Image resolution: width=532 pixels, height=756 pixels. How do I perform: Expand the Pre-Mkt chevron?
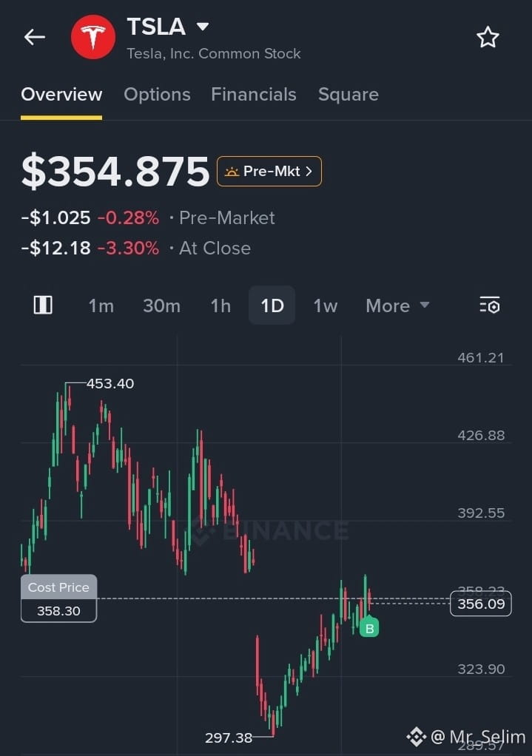[309, 171]
